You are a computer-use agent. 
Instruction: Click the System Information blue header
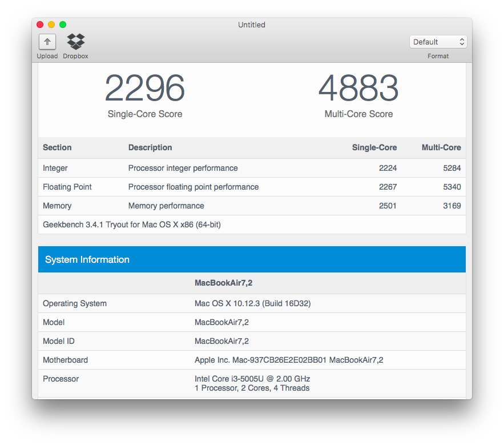coord(252,259)
